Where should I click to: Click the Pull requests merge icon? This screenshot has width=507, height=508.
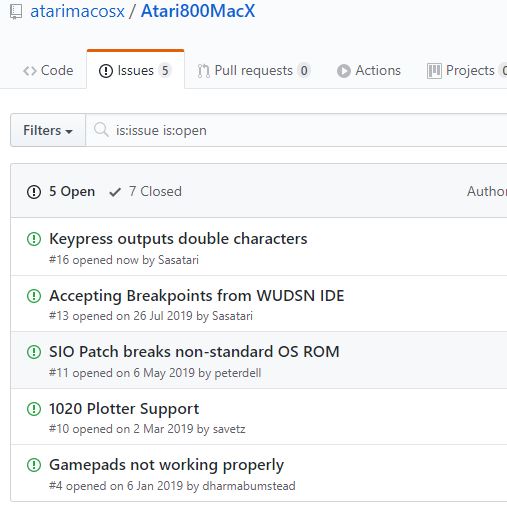pyautogui.click(x=204, y=71)
